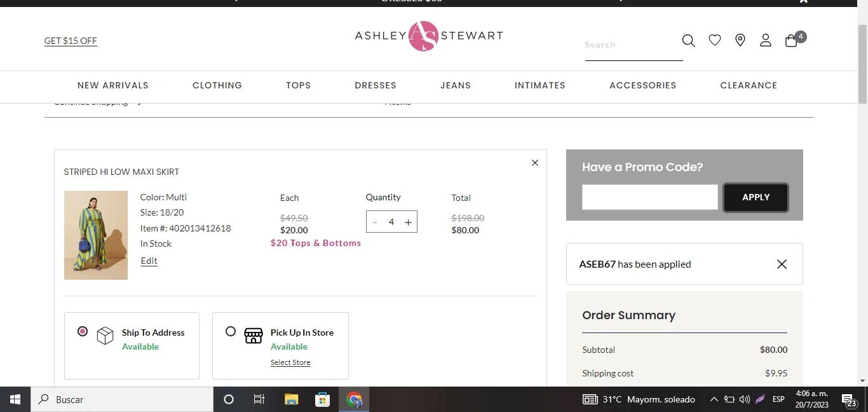Click the Edit item link
Screen dimensions: 868x412
click(x=149, y=261)
